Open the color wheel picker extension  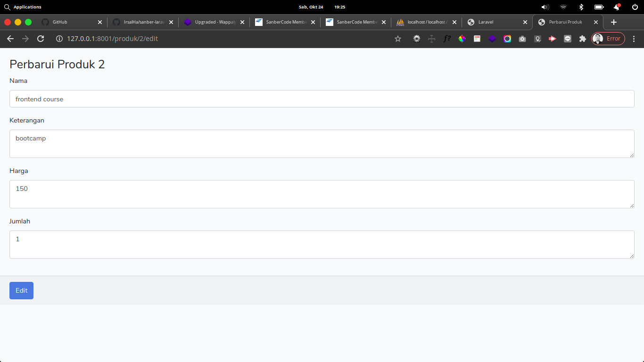click(462, 39)
